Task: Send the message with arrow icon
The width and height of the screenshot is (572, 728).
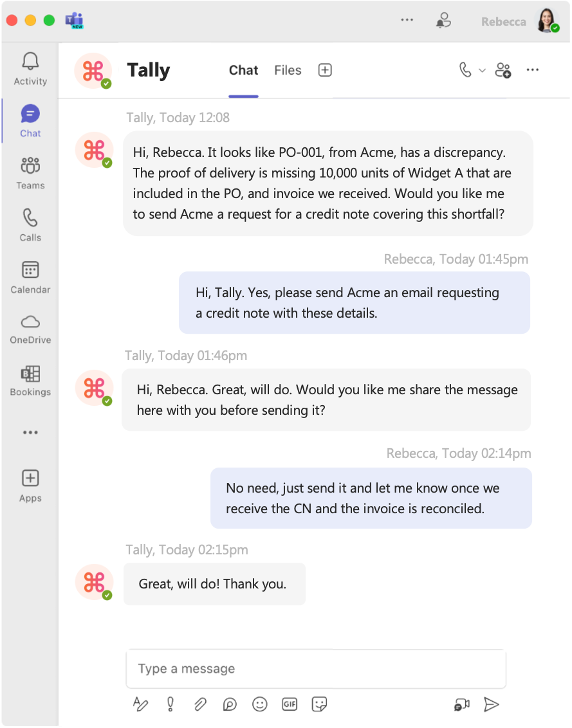Action: coord(492,704)
